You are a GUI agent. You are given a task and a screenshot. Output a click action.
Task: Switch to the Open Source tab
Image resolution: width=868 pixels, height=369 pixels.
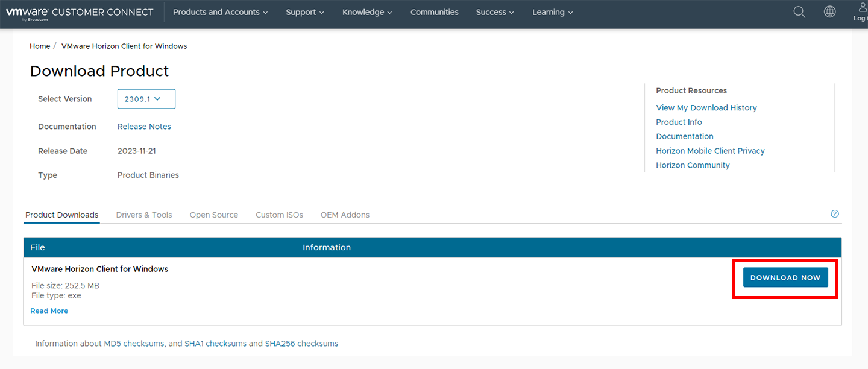[214, 215]
